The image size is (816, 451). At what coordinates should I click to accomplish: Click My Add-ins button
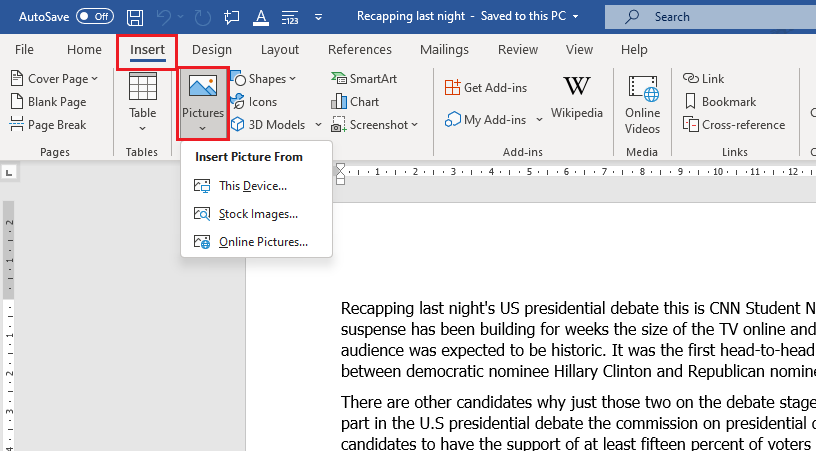click(x=486, y=120)
